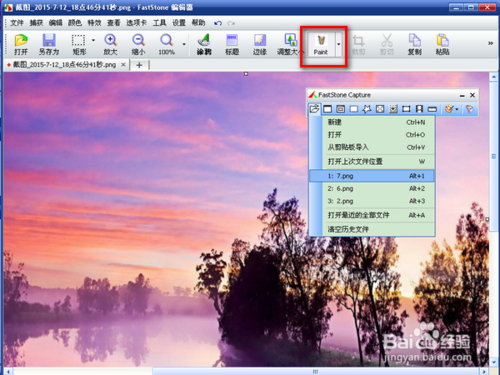Image resolution: width=500 pixels, height=375 pixels.
Task: Open the 捕获 (Capture) menu
Action: pyautogui.click(x=36, y=23)
